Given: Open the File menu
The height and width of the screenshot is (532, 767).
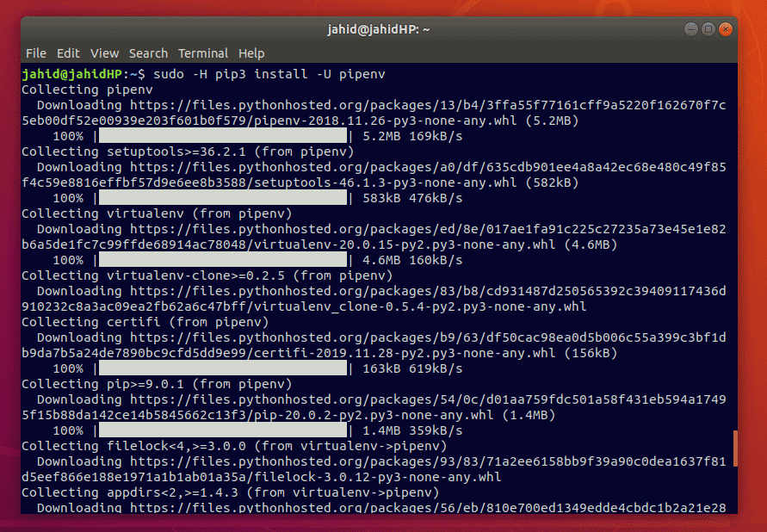Looking at the screenshot, I should pos(35,53).
